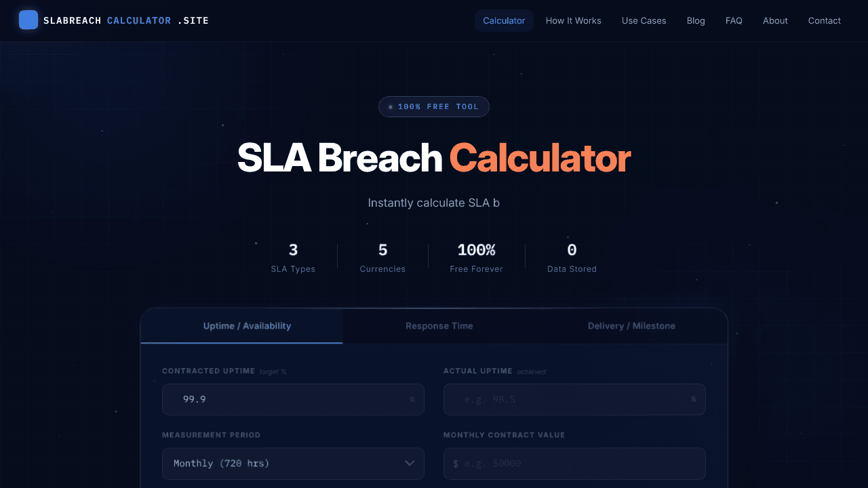Focus the Actual Uptime input field
Viewport: 868px width, 488px height.
click(574, 399)
